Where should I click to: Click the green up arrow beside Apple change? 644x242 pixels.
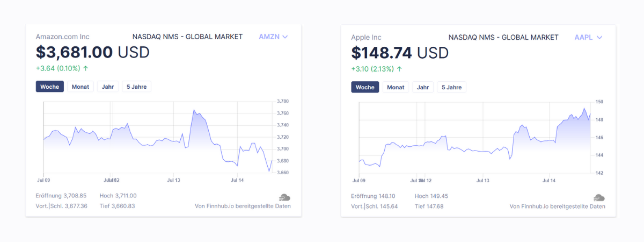coord(399,69)
